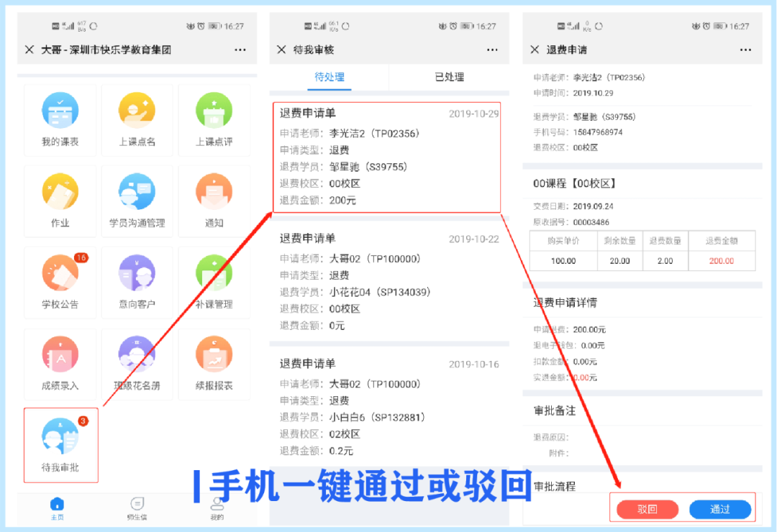
Task: Tap the 通知 notification icon
Action: [x=214, y=193]
